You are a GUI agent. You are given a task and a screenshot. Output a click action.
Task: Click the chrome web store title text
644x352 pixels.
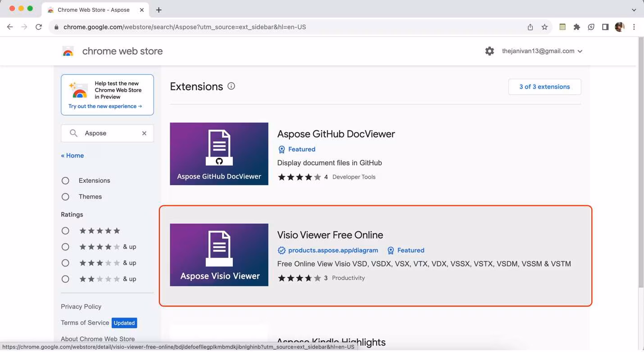click(x=122, y=51)
